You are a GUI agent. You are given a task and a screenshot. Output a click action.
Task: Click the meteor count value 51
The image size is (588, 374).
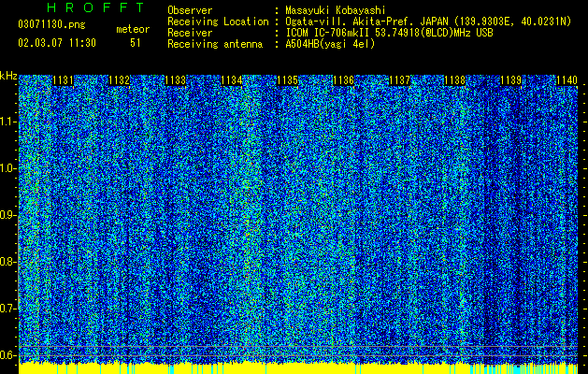click(x=136, y=43)
